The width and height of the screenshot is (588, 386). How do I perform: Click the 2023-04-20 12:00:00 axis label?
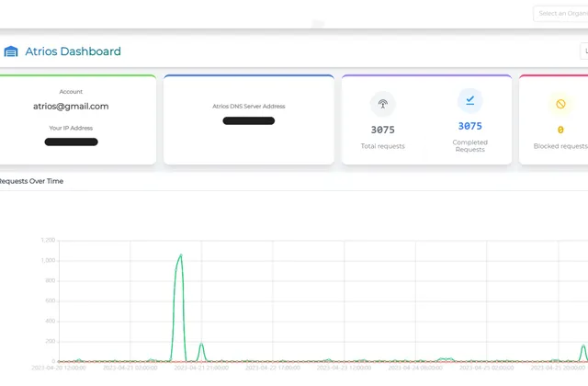coord(59,368)
